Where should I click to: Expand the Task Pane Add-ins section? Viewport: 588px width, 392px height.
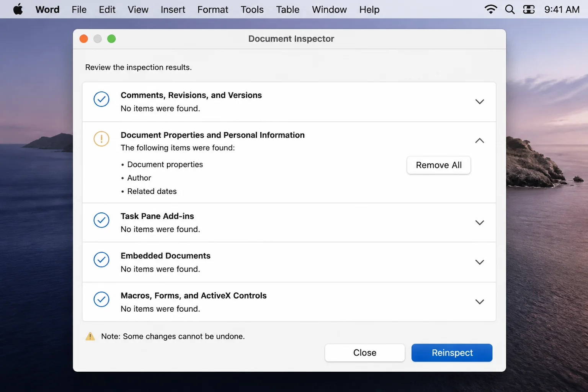480,222
